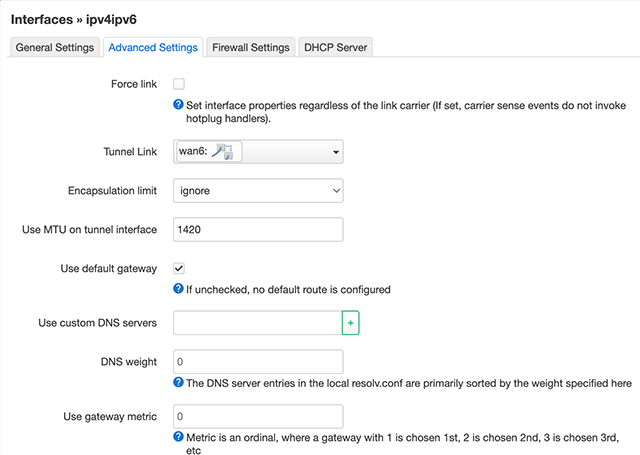
Task: Click the Encapsulation limit label
Action: 112,191
